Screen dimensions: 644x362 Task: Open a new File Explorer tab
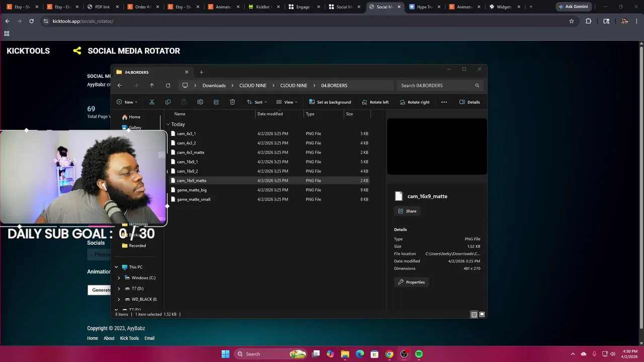click(201, 72)
